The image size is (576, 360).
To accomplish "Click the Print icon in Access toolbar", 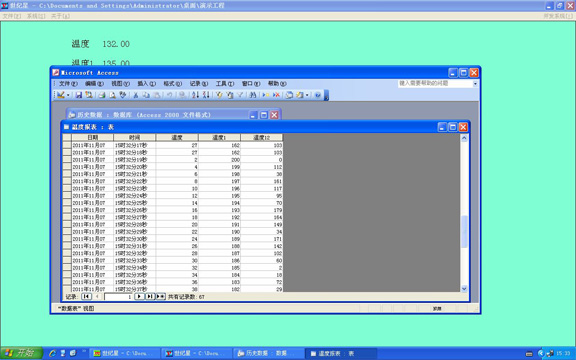I will (x=102, y=95).
